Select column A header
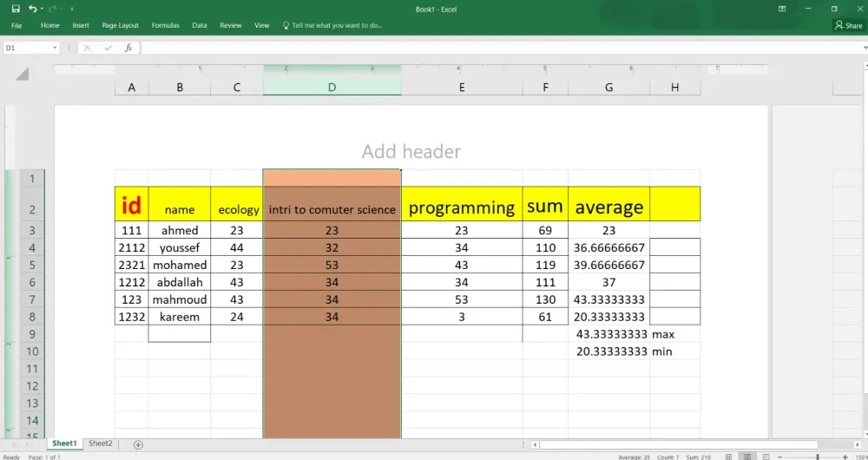Viewport: 868px width, 460px height. tap(131, 88)
